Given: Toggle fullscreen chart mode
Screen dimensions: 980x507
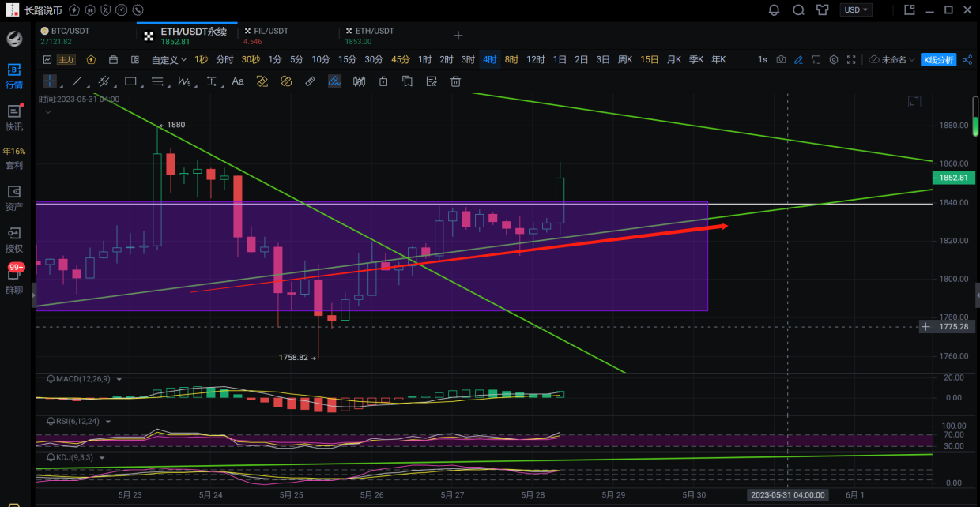Looking at the screenshot, I should click(x=851, y=60).
